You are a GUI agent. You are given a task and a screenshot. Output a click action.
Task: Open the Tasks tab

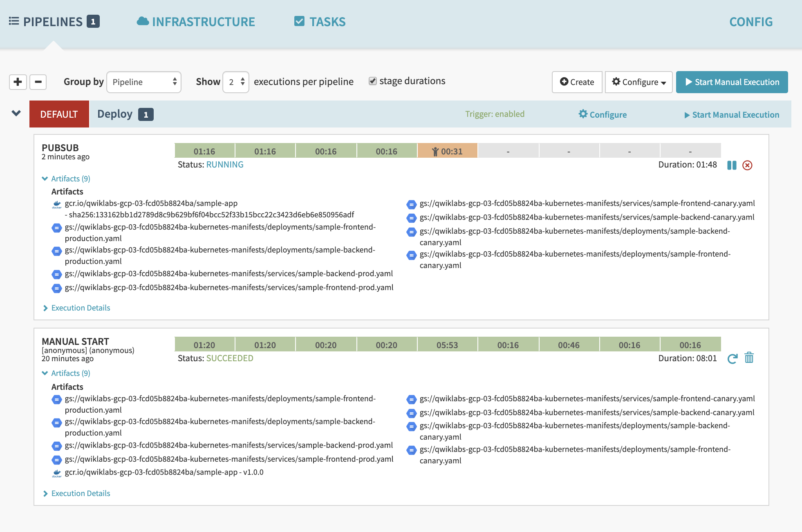pos(320,22)
